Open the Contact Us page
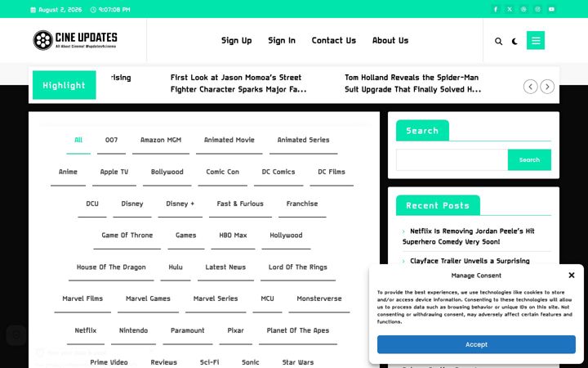Screen dimensions: 588x368 (x=334, y=41)
